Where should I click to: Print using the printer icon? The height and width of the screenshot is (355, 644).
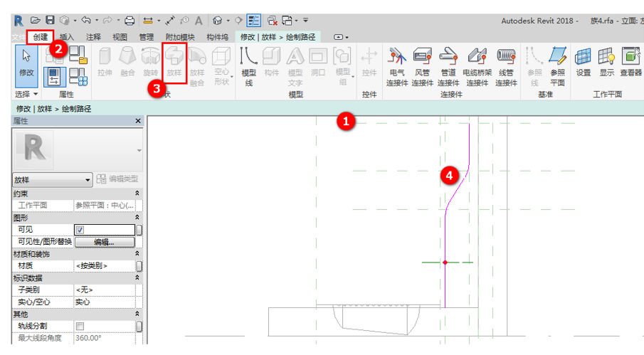pyautogui.click(x=130, y=20)
